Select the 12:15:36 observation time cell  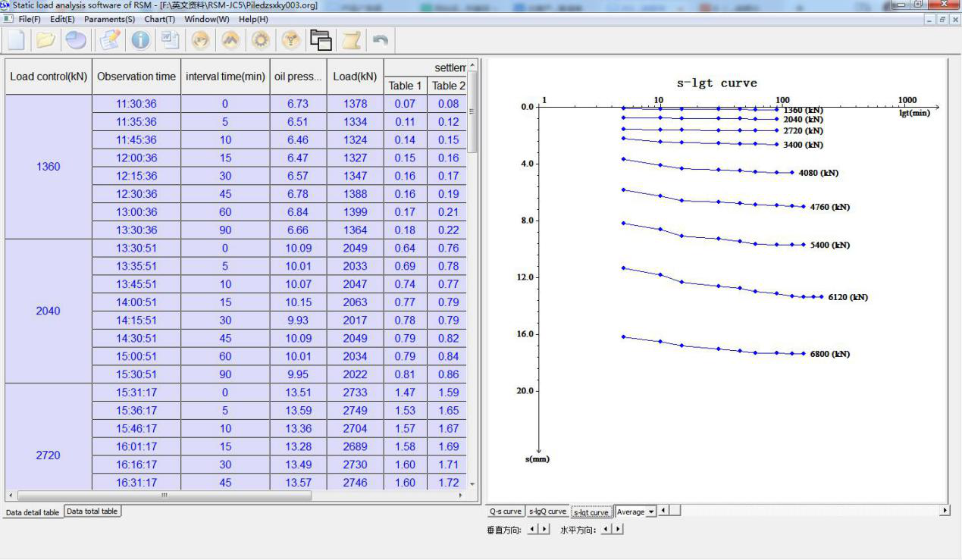[x=136, y=176]
